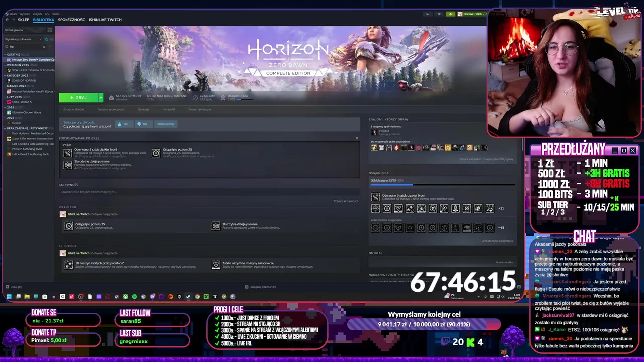Open advanced filter options beside the search field

(50, 47)
